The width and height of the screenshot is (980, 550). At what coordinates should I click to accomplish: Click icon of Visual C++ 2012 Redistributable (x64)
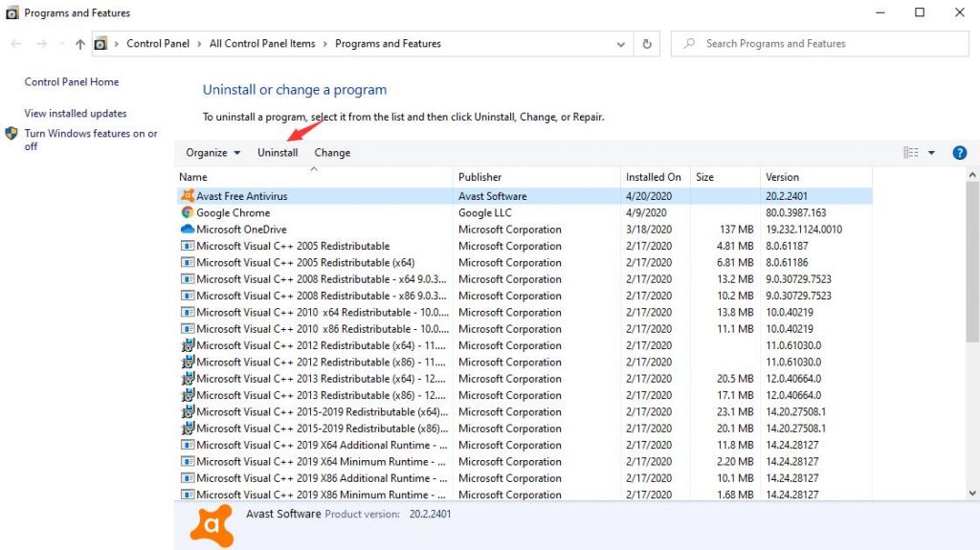(188, 345)
